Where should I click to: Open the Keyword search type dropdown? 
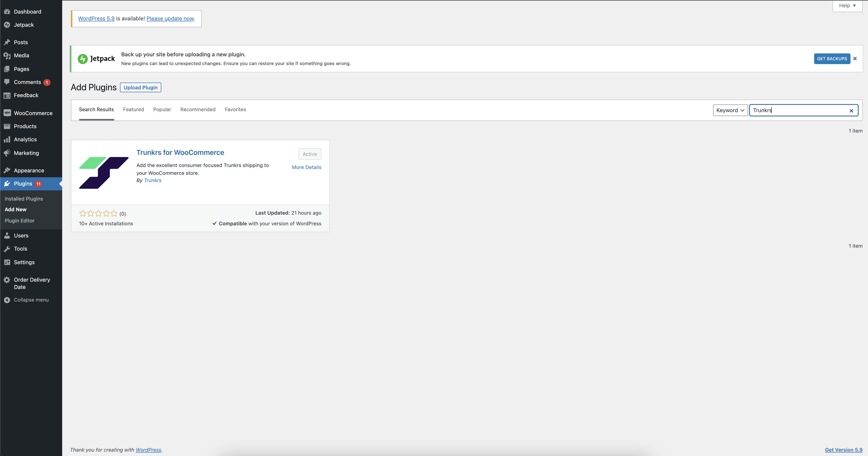point(730,110)
